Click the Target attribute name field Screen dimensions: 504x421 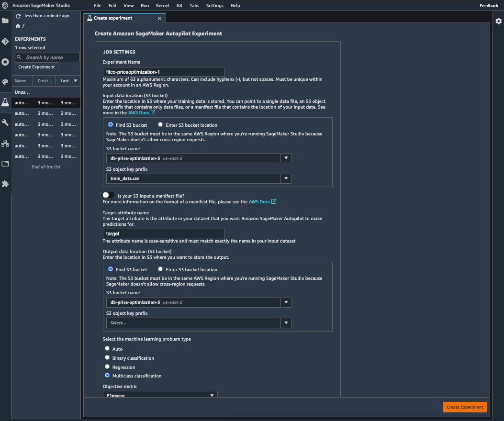coord(163,233)
